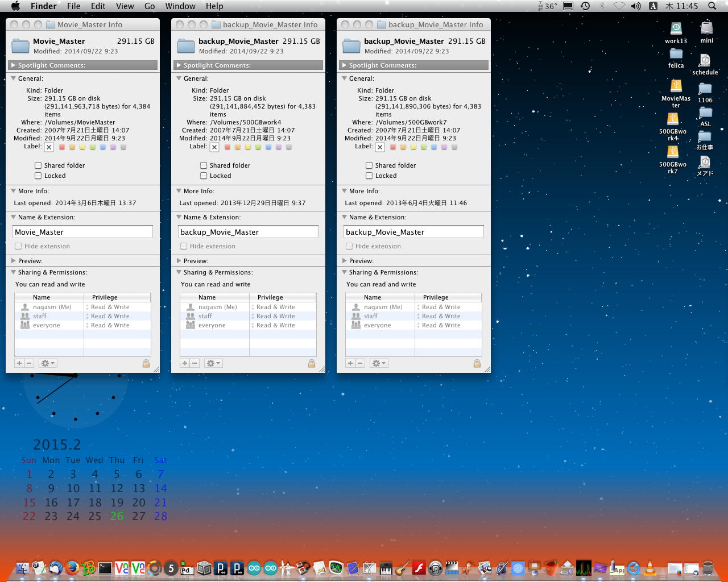Change nagasm (Me) privilege in Movie_Master Info
Screen dimensions: 728x582
coord(109,307)
